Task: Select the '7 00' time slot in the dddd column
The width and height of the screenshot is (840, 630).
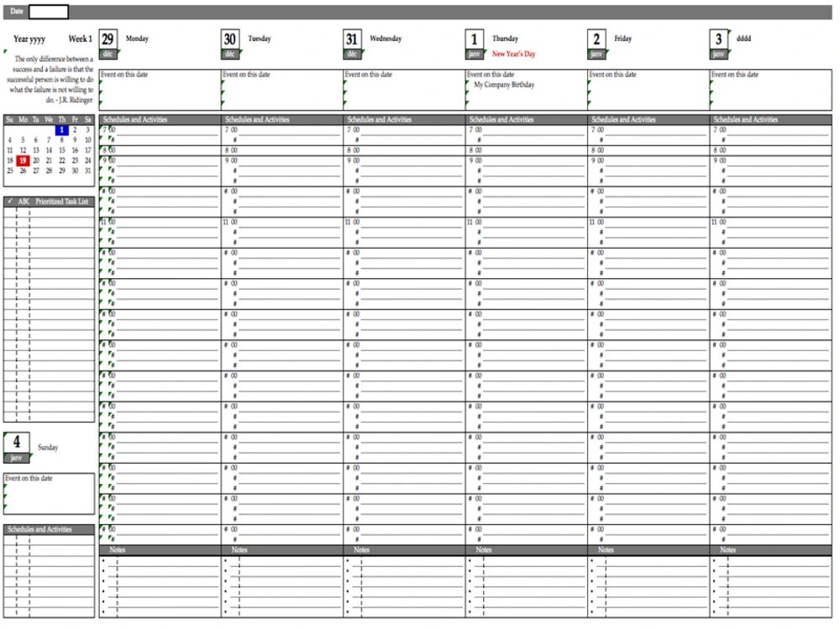Action: 720,130
